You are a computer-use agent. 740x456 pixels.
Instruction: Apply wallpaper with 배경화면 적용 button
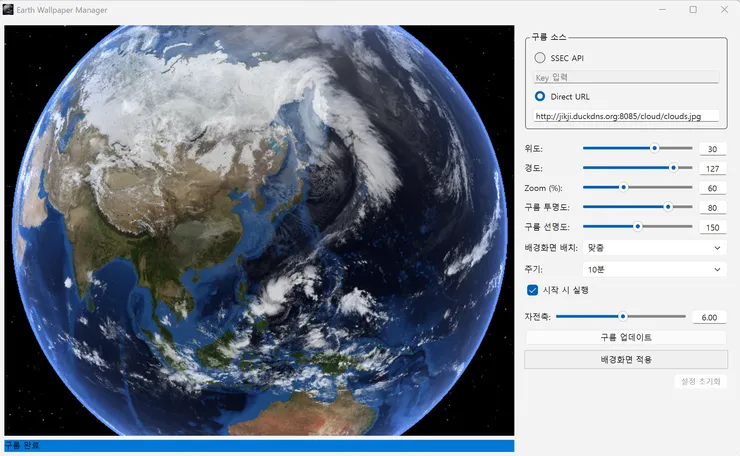[x=626, y=360]
